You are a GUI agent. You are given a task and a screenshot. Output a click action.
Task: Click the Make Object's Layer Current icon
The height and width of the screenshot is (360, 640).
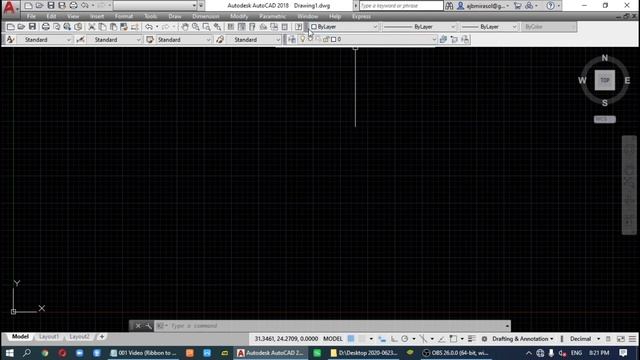[443, 40]
